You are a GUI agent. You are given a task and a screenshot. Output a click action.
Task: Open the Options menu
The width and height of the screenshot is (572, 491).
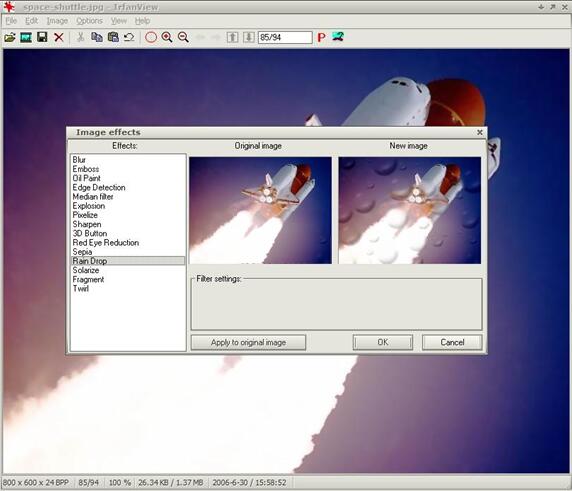[x=89, y=21]
